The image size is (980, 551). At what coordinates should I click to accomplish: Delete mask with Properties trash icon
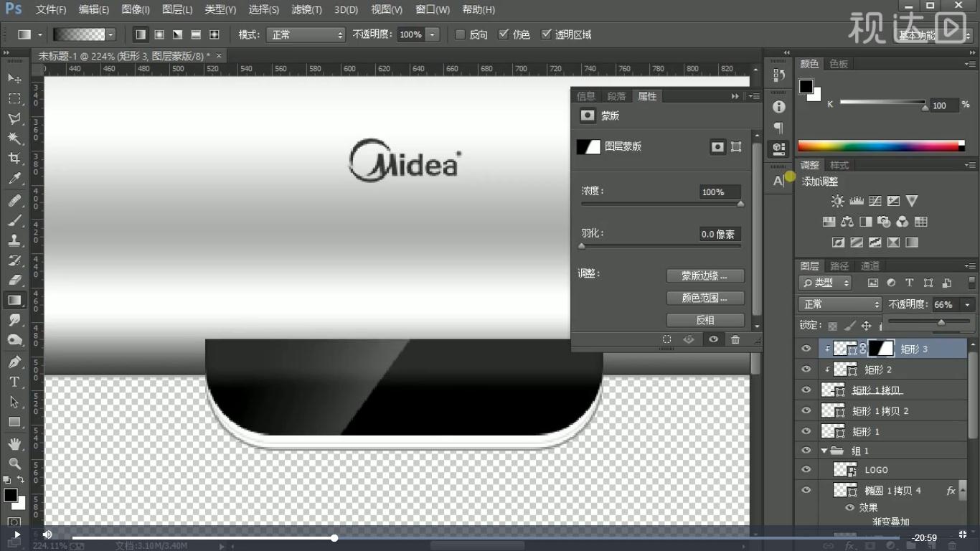click(x=735, y=339)
